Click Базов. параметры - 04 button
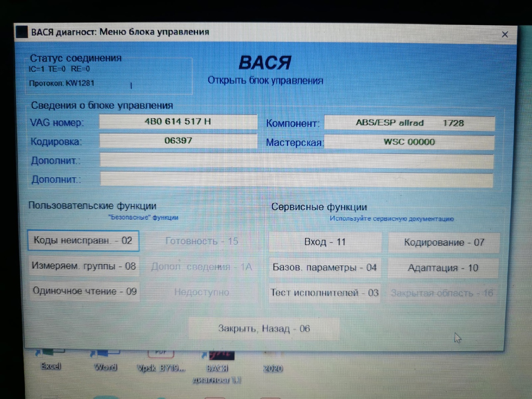Screen dimensions: 532x399 pyautogui.click(x=325, y=267)
